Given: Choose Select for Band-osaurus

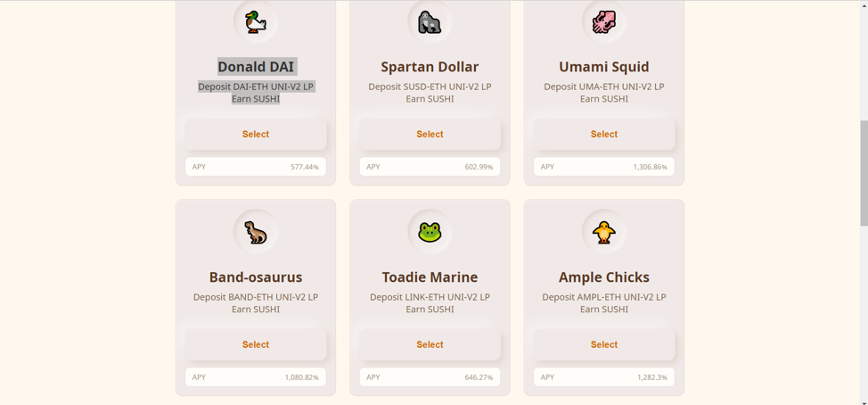Looking at the screenshot, I should coord(256,344).
